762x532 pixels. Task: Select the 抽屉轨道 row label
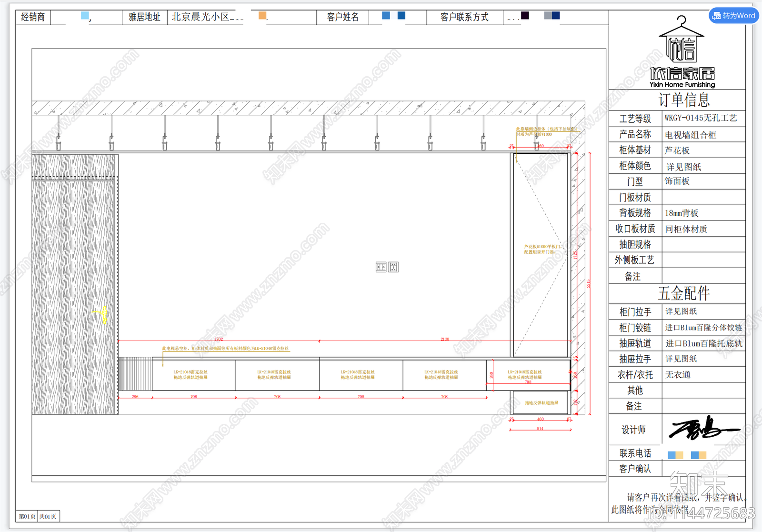coord(635,343)
